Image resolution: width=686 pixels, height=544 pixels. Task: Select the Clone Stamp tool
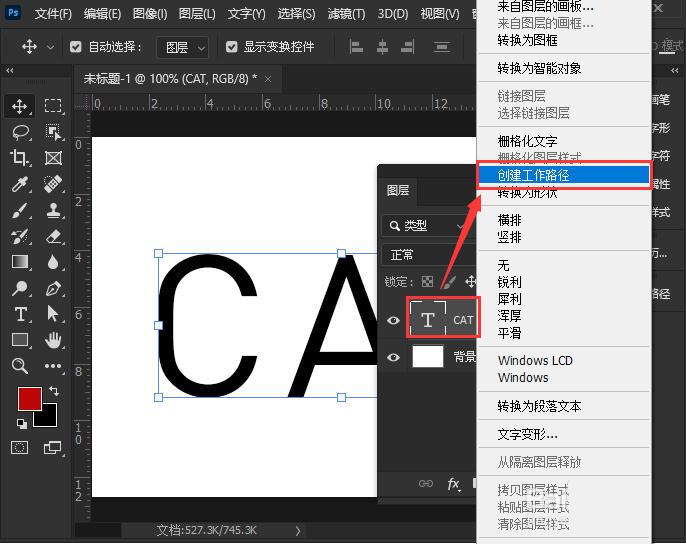tap(53, 210)
